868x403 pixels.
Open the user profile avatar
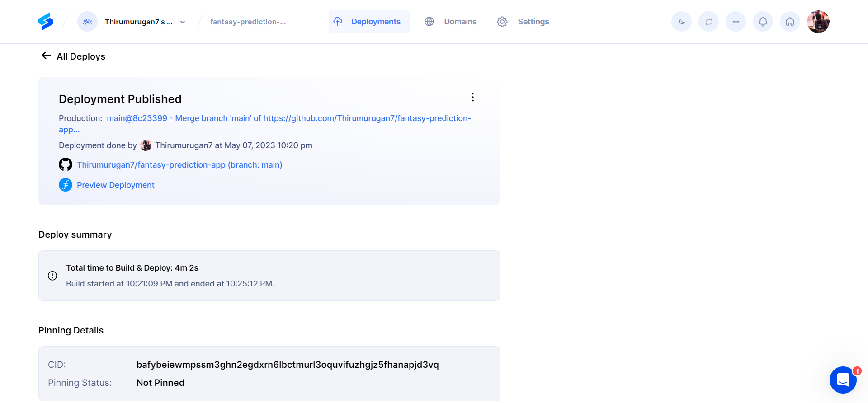point(818,22)
